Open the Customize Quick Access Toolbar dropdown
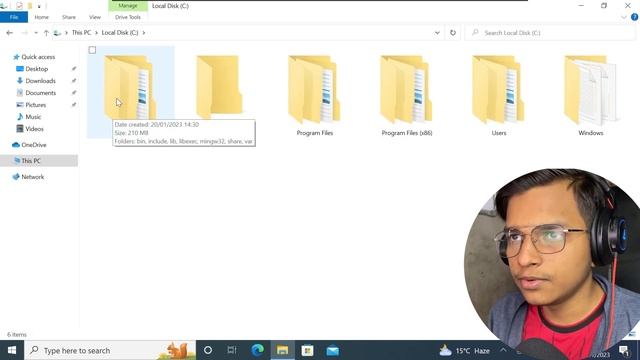 [39, 6]
